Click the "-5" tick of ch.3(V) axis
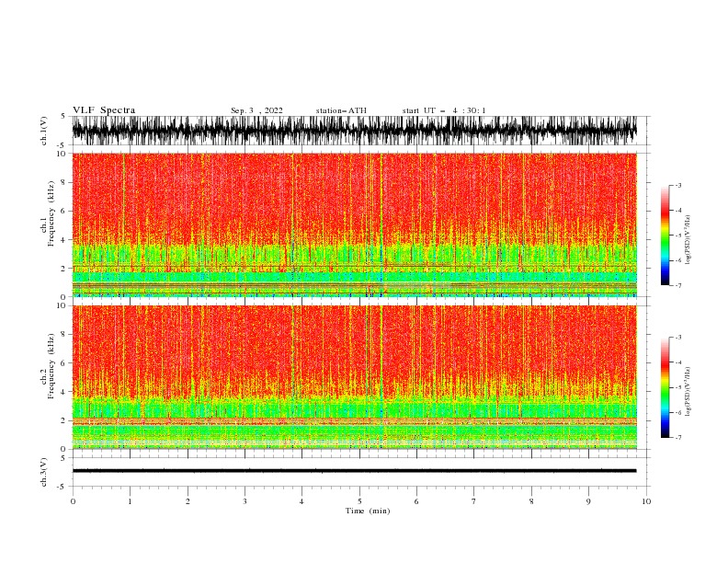This screenshot has height=563, width=728. pos(63,487)
